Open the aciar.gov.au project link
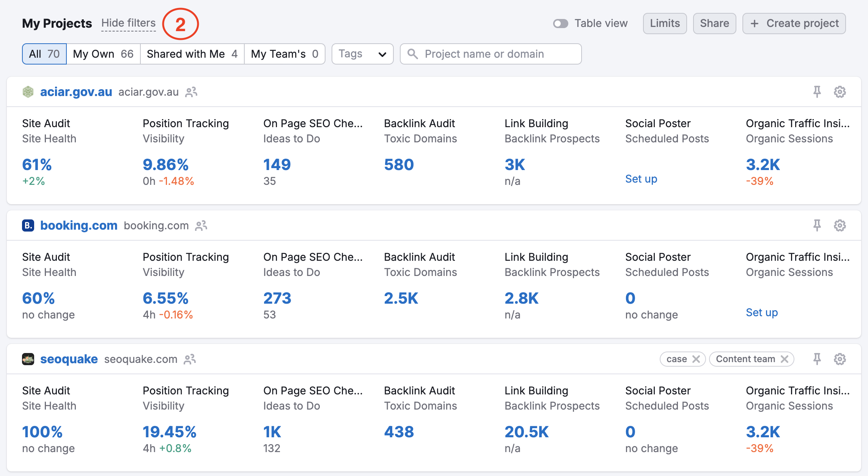 [76, 92]
